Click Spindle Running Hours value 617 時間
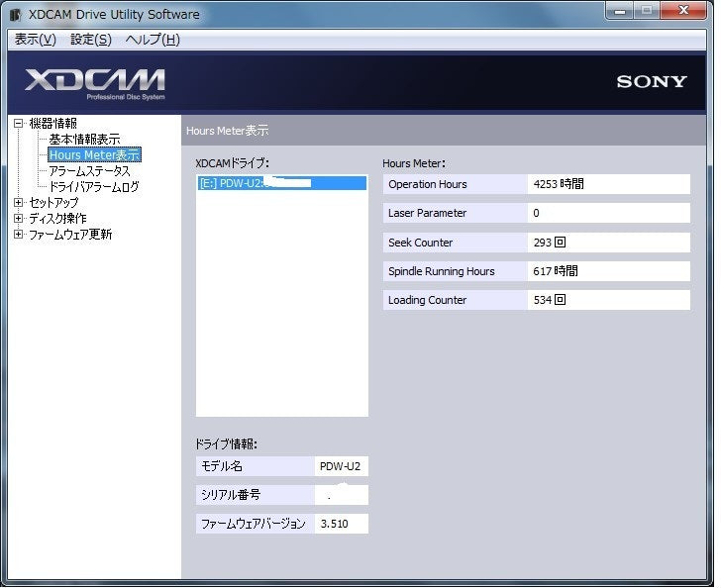This screenshot has height=588, width=721. click(609, 271)
